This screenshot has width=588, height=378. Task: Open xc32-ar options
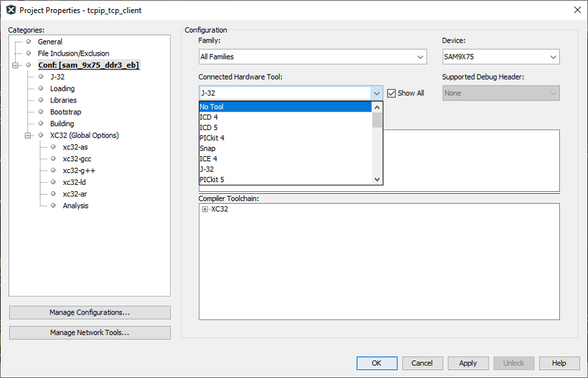coord(74,194)
